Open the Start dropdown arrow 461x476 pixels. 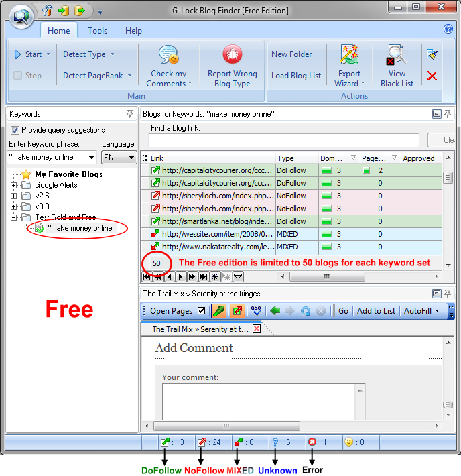click(48, 54)
